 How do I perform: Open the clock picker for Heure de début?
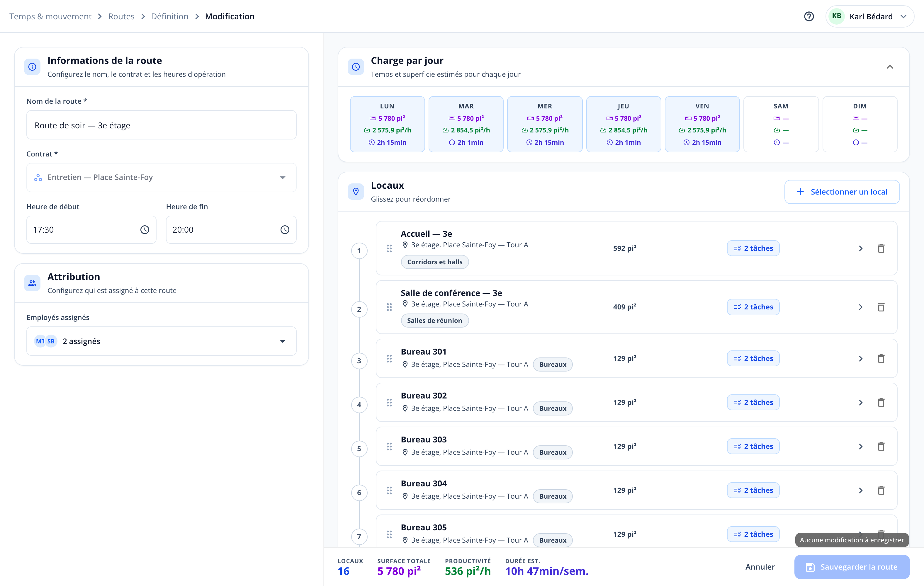[x=145, y=230]
